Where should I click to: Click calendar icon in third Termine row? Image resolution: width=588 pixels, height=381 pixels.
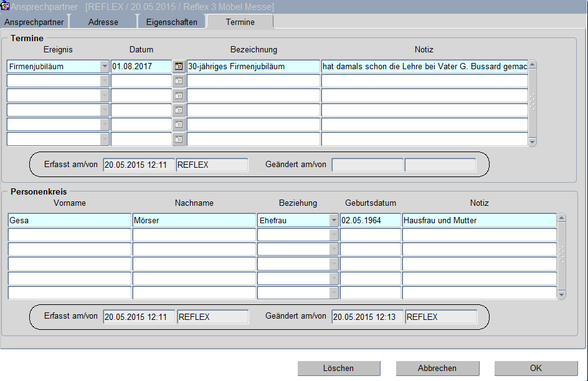(179, 95)
